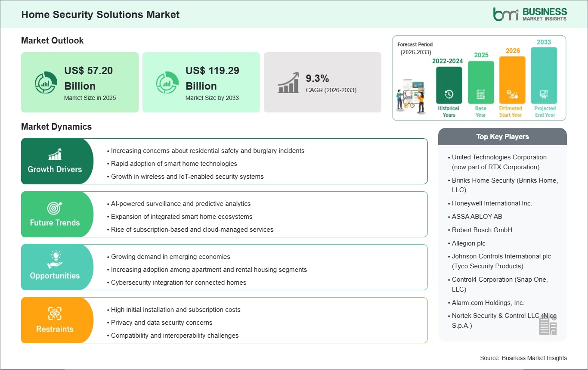
Task: Click the 2033 projected end year label
Action: pos(544,42)
